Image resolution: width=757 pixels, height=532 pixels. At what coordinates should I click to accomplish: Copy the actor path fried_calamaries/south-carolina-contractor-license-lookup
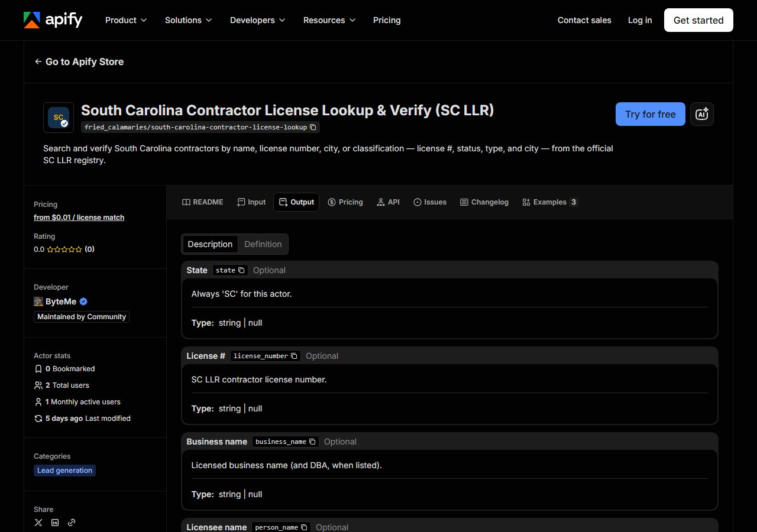pyautogui.click(x=313, y=127)
